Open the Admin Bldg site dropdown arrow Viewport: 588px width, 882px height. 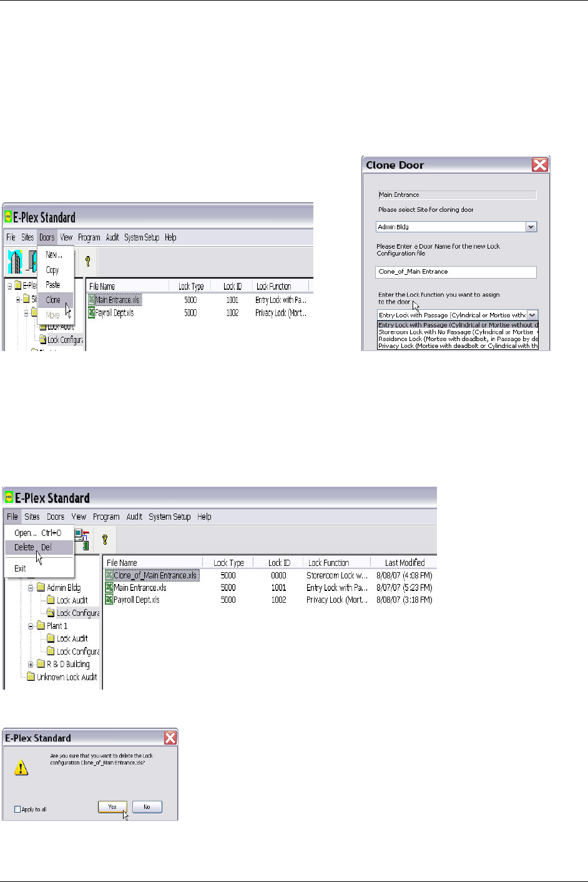[531, 227]
